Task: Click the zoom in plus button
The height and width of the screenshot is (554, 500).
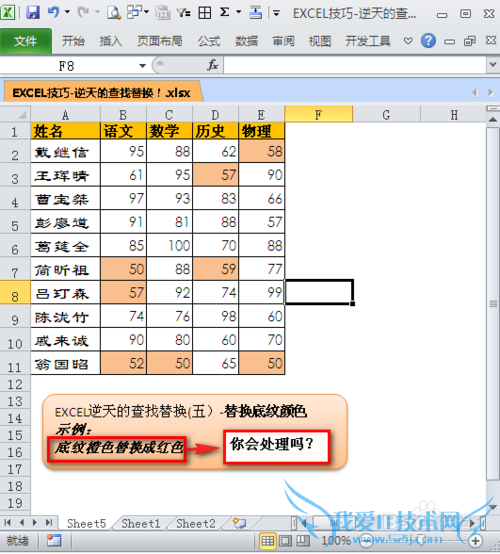Action: (x=476, y=541)
